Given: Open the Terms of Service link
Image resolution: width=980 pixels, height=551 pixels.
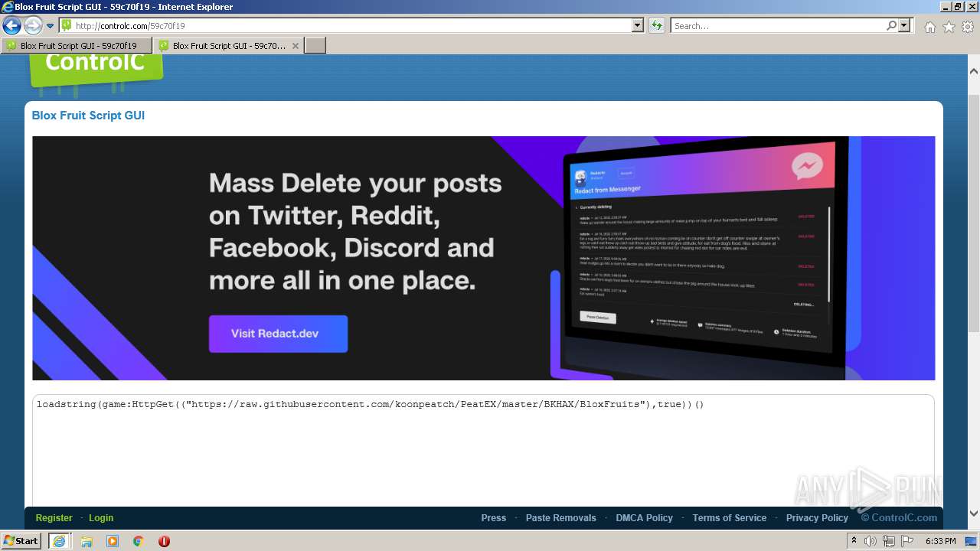Looking at the screenshot, I should tap(730, 518).
